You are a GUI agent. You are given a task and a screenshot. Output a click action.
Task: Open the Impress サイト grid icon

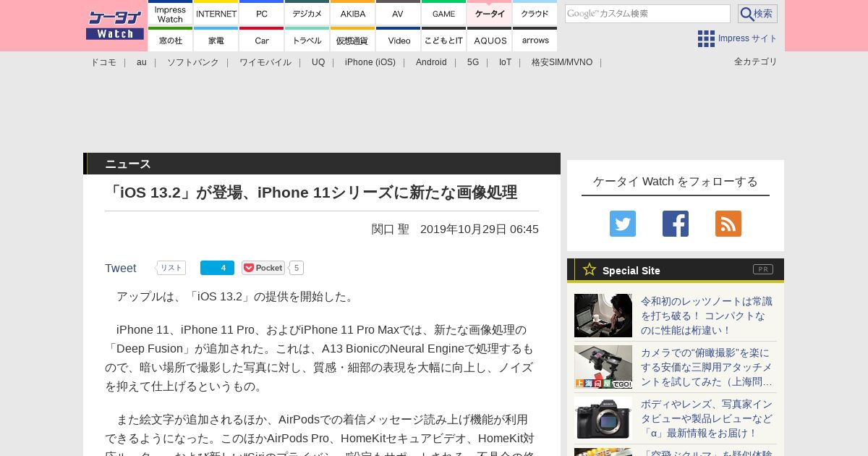pos(706,38)
